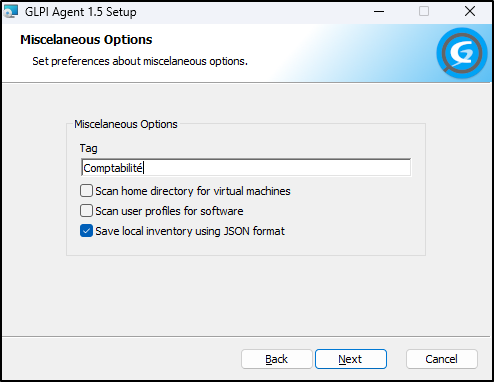494x382 pixels.
Task: Close the GLPI Agent 1.5 Setup window
Action: 470,11
